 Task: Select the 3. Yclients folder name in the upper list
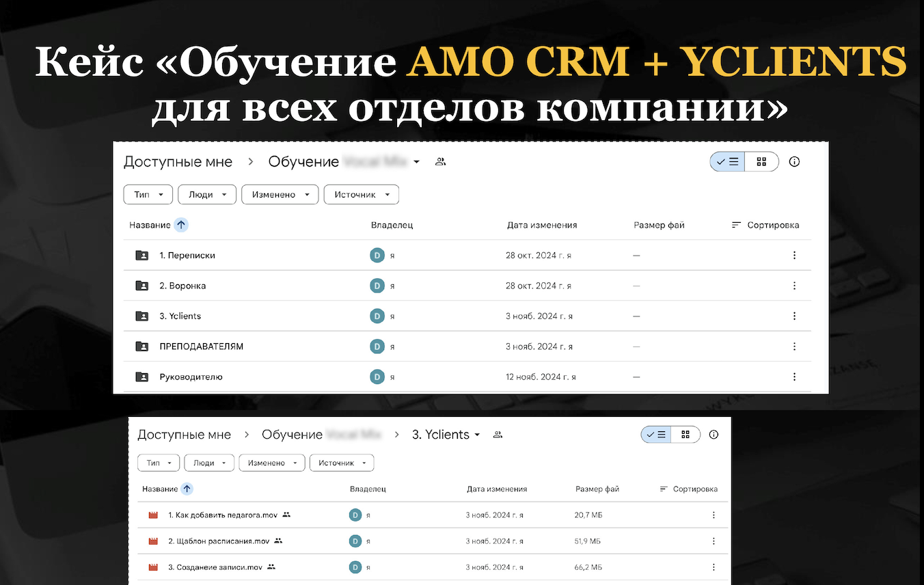(x=180, y=316)
